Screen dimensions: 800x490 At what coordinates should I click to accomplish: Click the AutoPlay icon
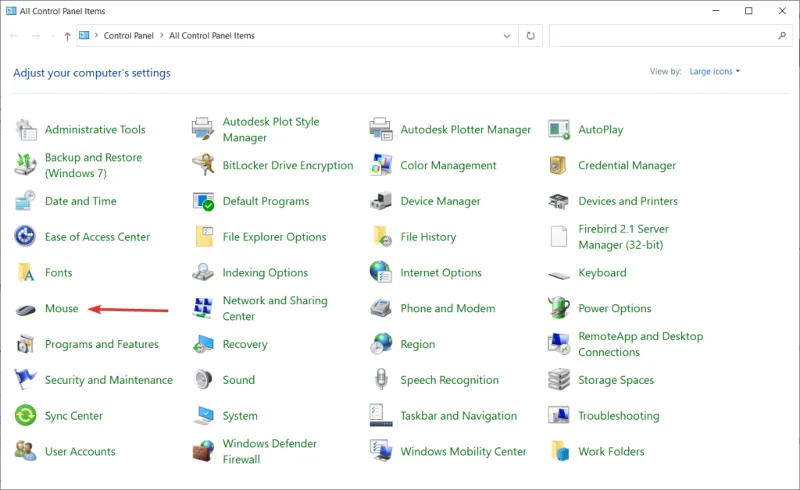(x=559, y=130)
